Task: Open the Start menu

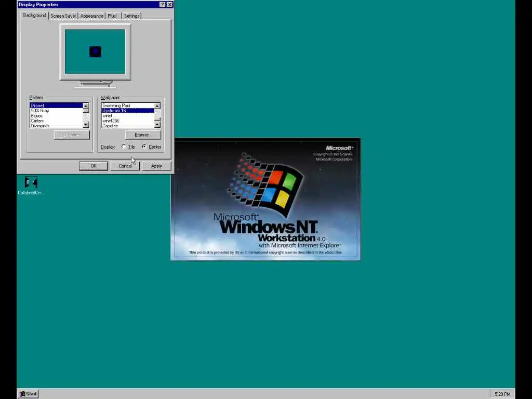Action: click(28, 394)
